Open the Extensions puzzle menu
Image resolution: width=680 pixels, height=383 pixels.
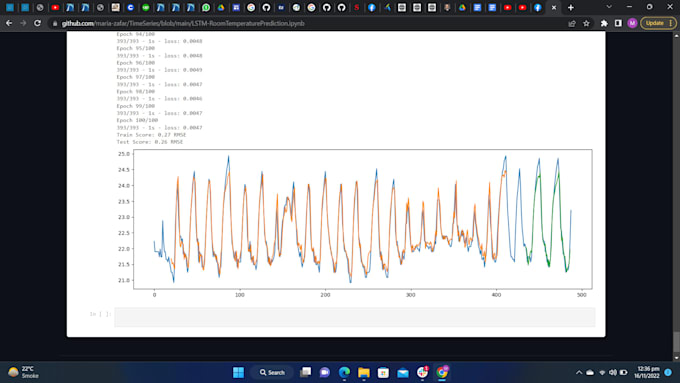(x=604, y=23)
